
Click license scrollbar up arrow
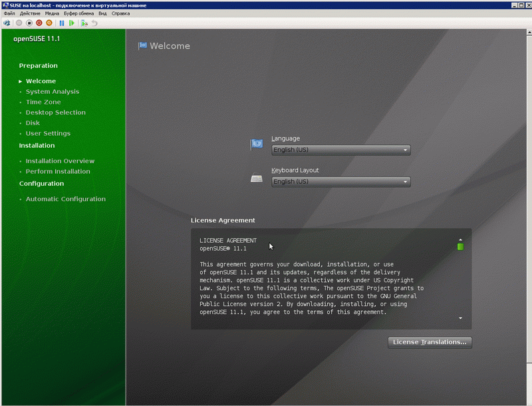point(460,240)
